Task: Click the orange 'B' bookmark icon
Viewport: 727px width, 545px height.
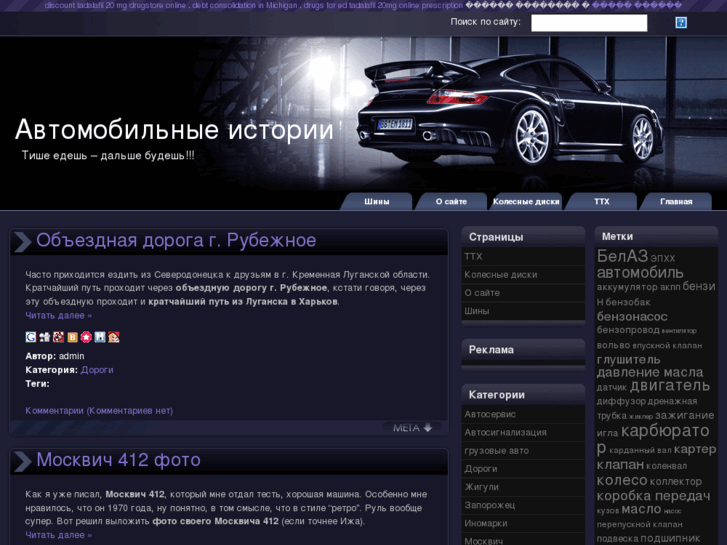Action: tap(72, 337)
